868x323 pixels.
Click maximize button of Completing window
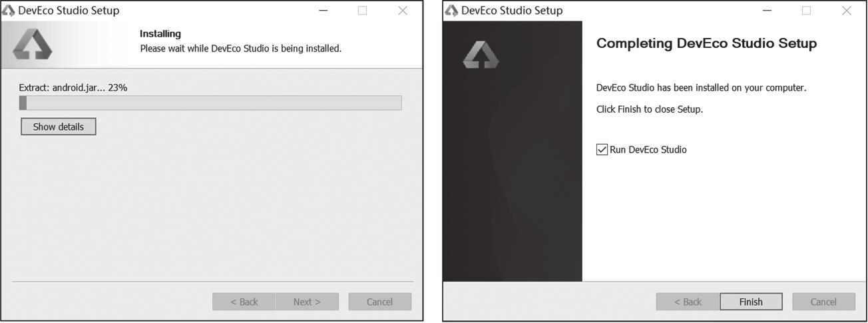point(806,11)
